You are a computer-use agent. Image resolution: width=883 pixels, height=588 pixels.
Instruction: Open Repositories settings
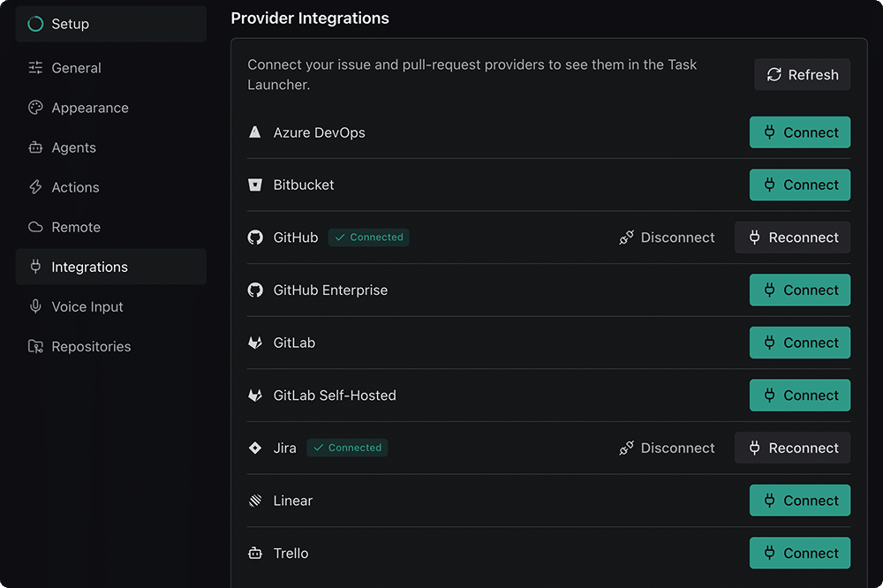[111, 346]
